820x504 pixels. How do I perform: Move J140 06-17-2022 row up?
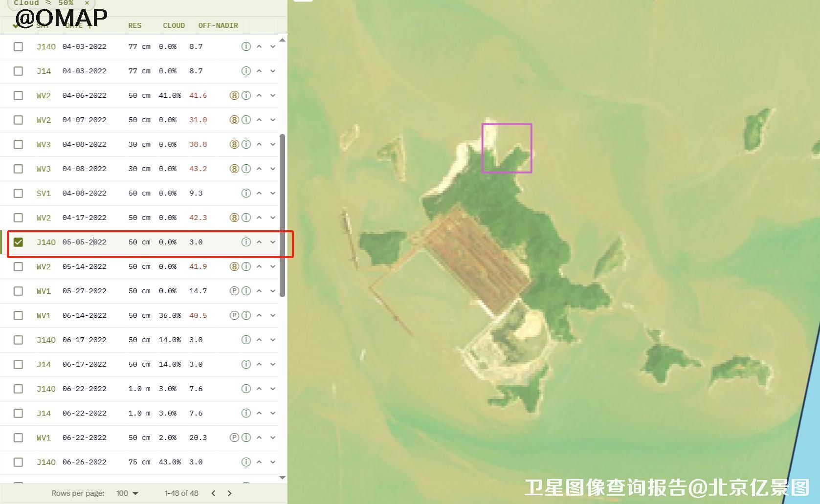259,340
